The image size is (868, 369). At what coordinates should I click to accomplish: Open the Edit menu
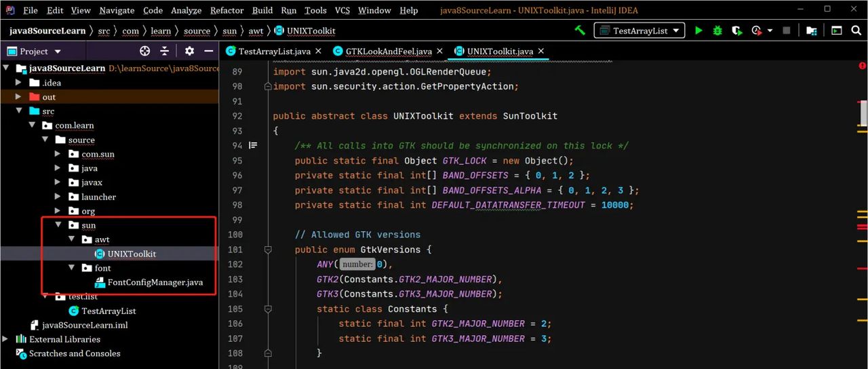55,10
